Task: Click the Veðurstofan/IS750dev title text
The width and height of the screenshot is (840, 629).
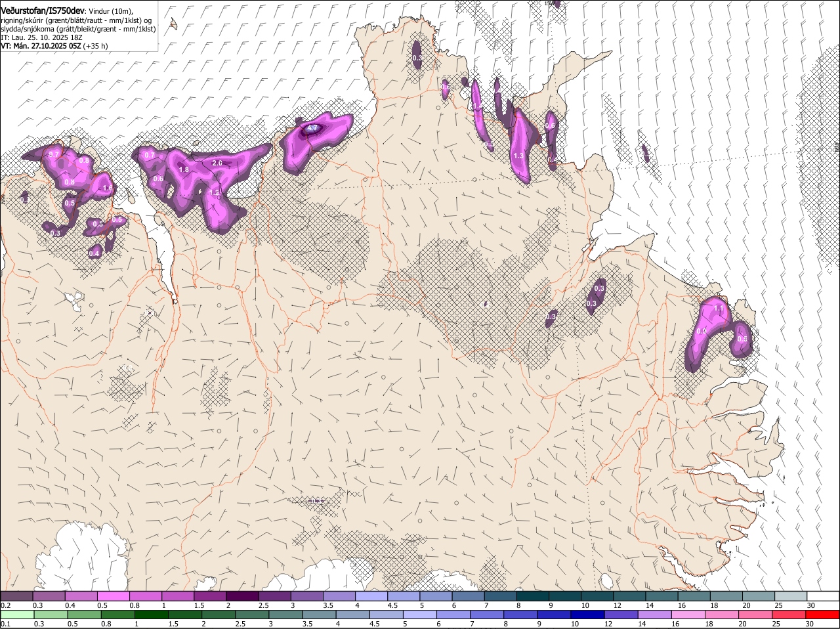Action: [42, 11]
